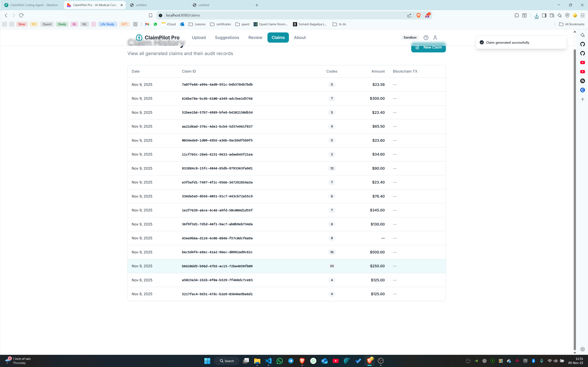Expand the Lessons bookmark folder
This screenshot has width=588, height=367.
(197, 24)
